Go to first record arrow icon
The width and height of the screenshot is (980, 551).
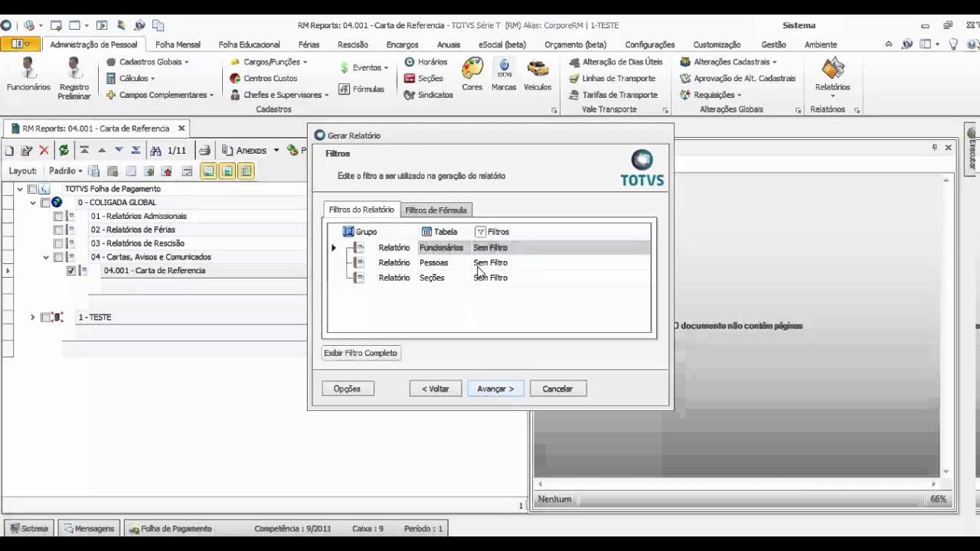pos(84,151)
